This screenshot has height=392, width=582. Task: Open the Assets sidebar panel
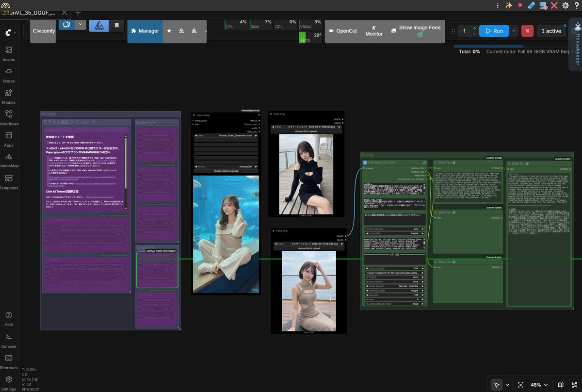pyautogui.click(x=9, y=53)
